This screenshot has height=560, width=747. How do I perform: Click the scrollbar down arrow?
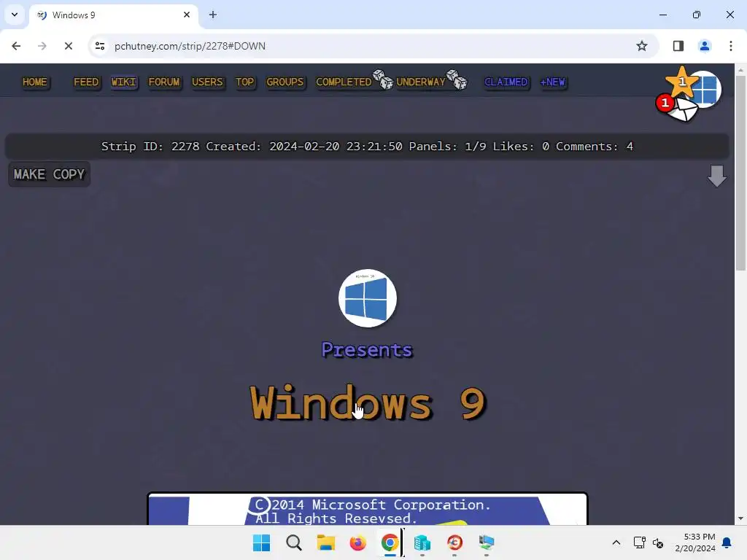tap(740, 518)
